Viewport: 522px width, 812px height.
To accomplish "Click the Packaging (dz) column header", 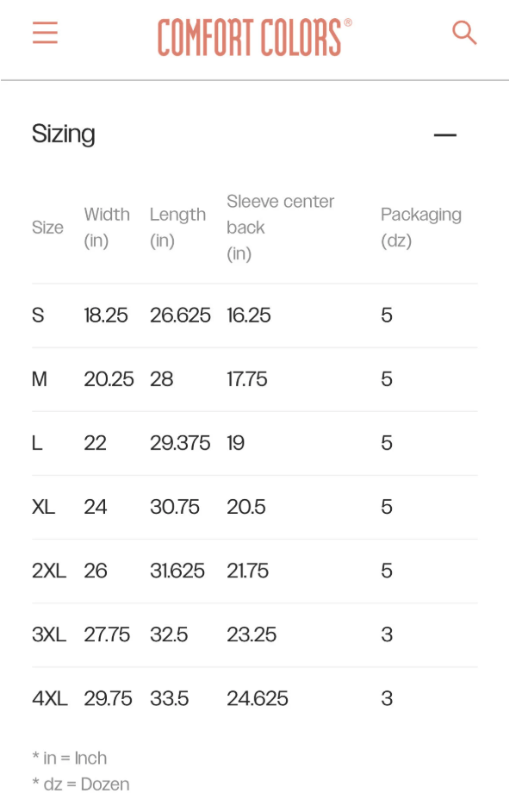I will point(420,228).
